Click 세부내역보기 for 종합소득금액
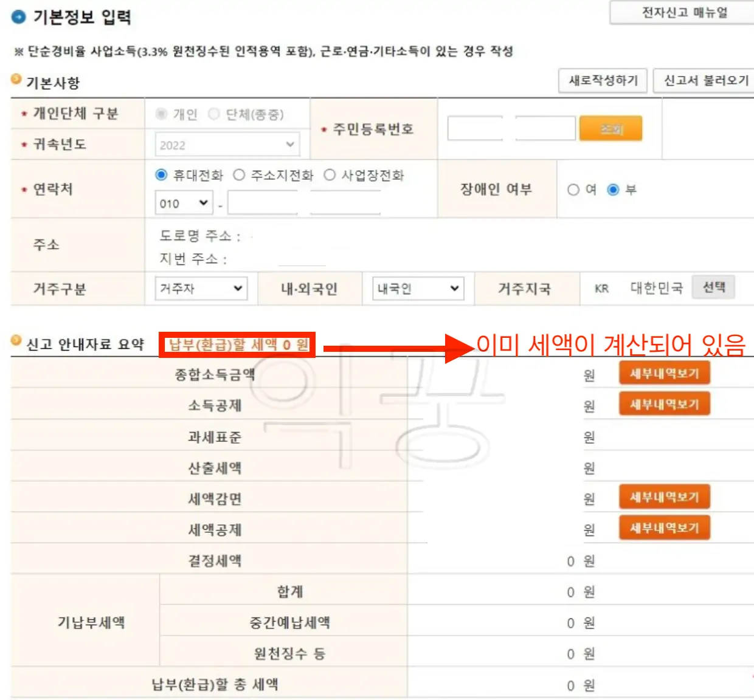 [x=664, y=373]
